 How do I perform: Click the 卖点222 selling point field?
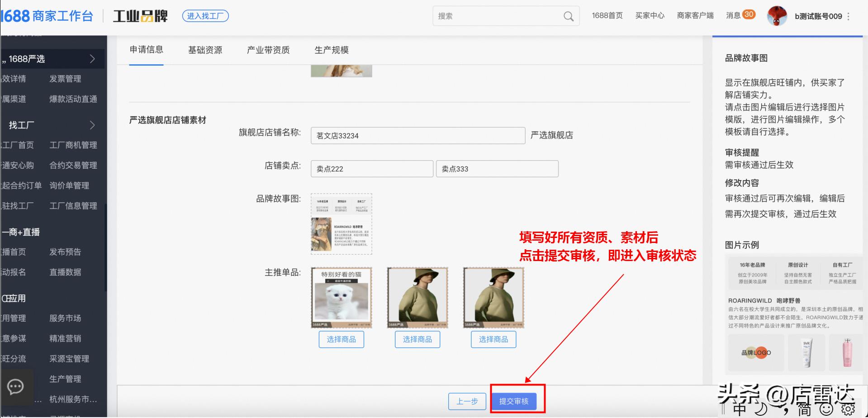(371, 168)
